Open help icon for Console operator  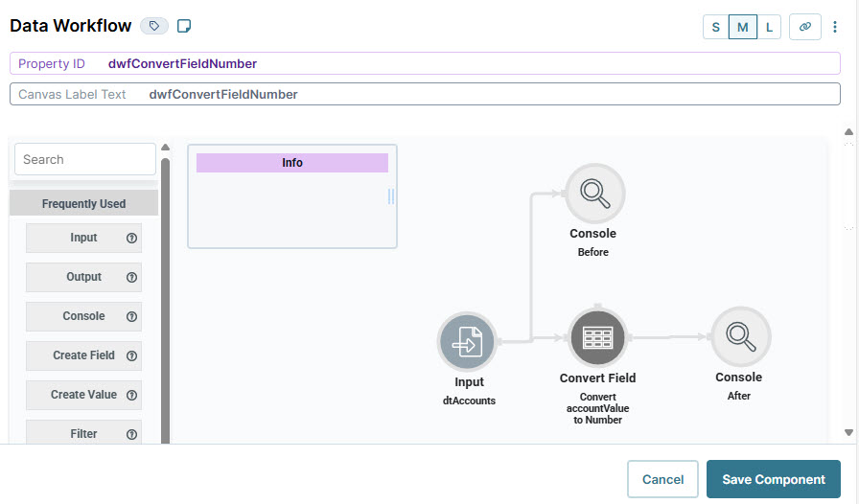coord(131,316)
